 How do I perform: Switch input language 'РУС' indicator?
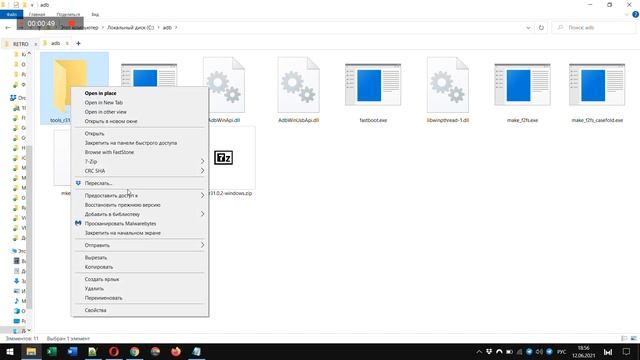[562, 352]
